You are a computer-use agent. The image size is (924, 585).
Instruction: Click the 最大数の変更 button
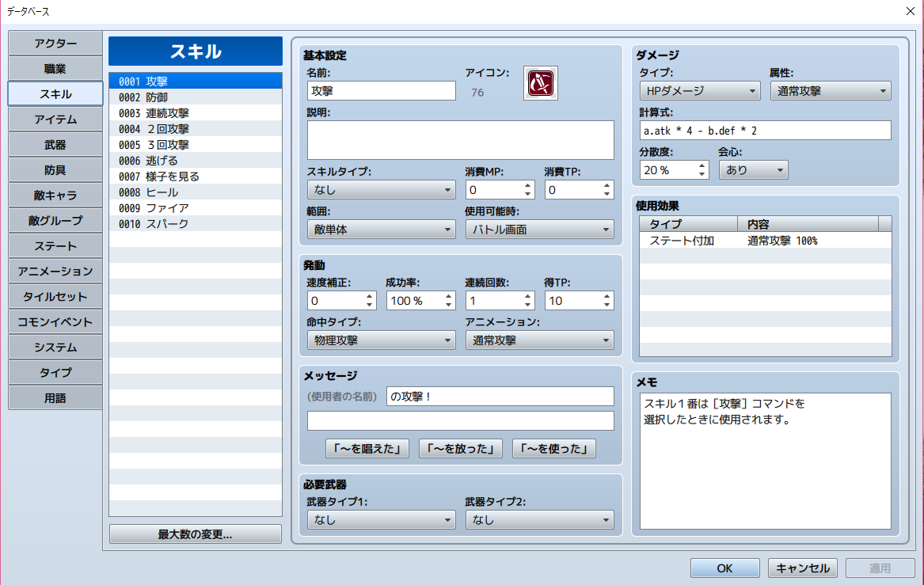tap(195, 534)
